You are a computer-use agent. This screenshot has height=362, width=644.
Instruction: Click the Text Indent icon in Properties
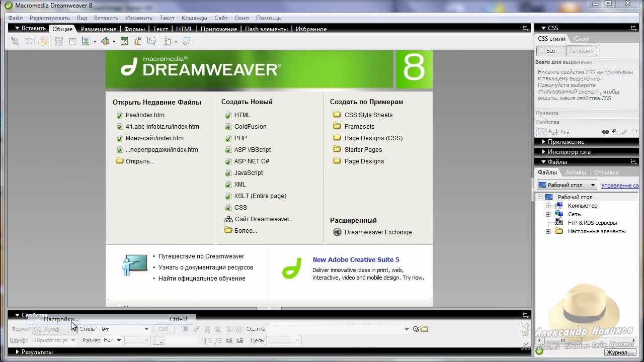239,340
